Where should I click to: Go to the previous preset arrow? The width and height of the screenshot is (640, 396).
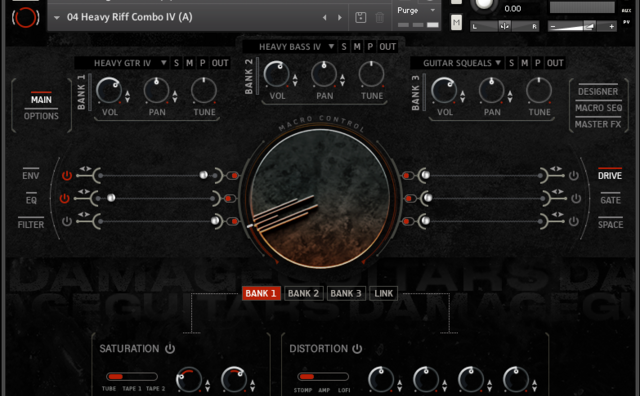point(324,18)
